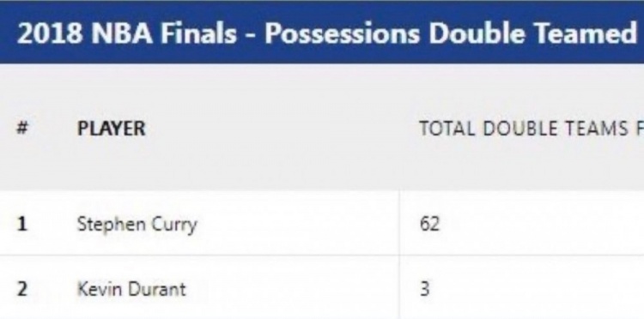Click the word "TOTAL" in the column header
The height and width of the screenshot is (319, 644).
(x=447, y=129)
